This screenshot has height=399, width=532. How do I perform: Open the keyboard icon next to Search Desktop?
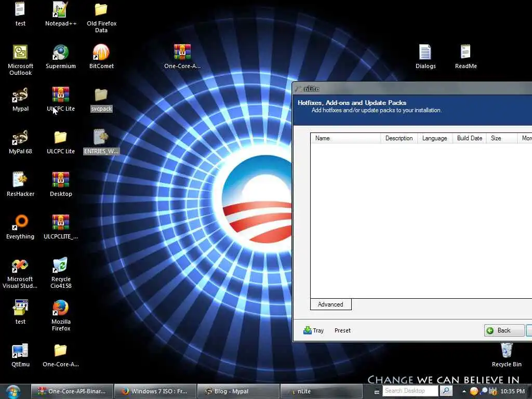tap(377, 392)
